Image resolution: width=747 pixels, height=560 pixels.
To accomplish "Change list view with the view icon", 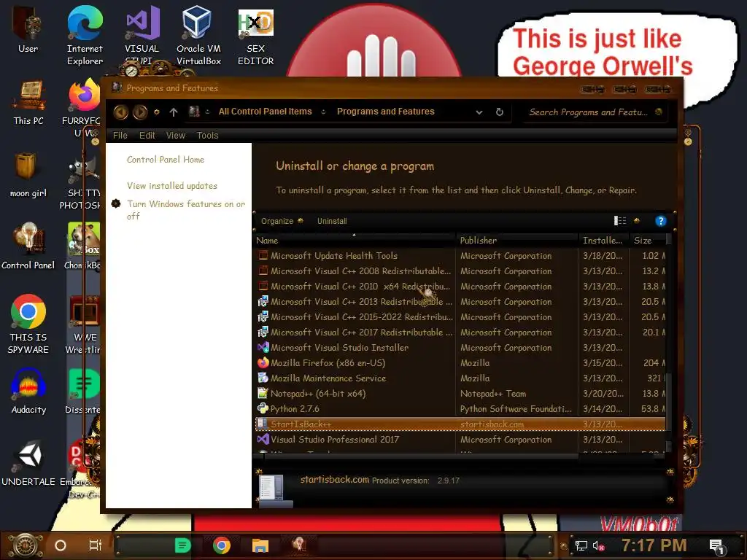I will [620, 220].
